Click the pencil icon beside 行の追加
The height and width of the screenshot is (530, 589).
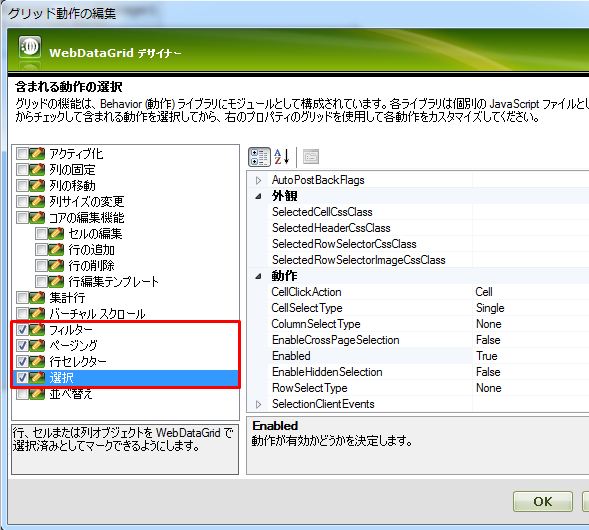(56, 249)
